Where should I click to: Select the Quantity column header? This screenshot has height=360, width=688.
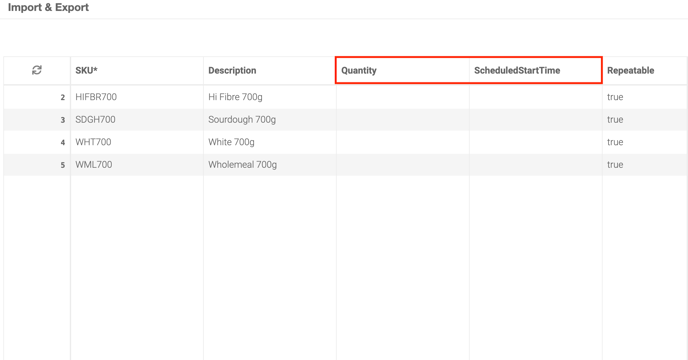[403, 70]
